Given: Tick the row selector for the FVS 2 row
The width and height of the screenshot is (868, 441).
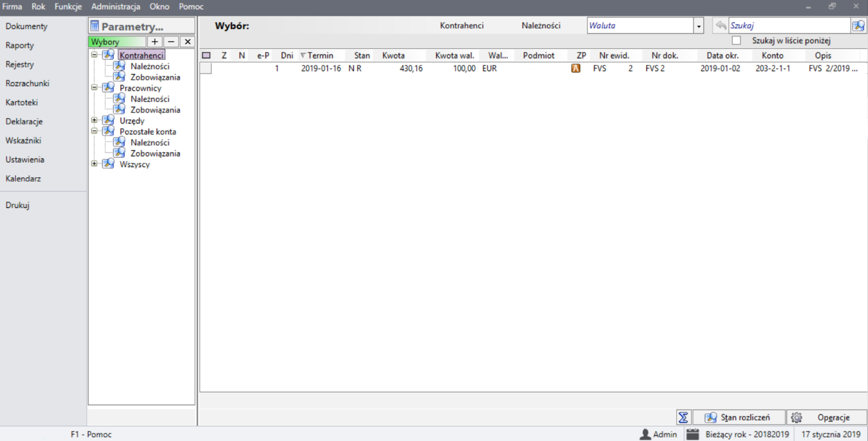Looking at the screenshot, I should [x=206, y=68].
